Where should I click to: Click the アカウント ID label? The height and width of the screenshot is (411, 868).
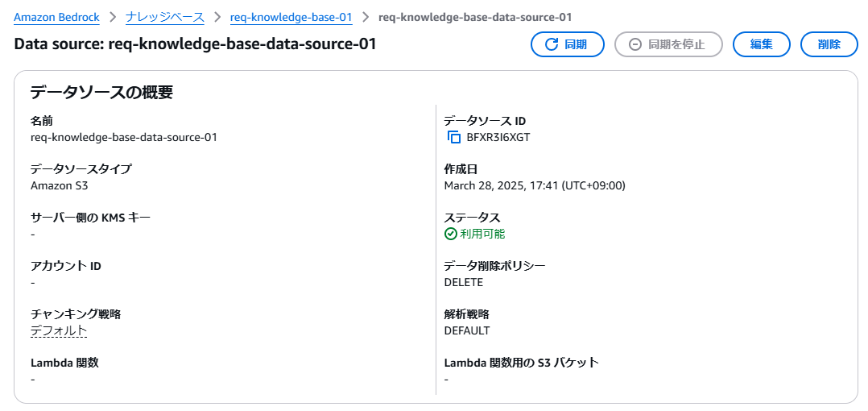(x=66, y=266)
